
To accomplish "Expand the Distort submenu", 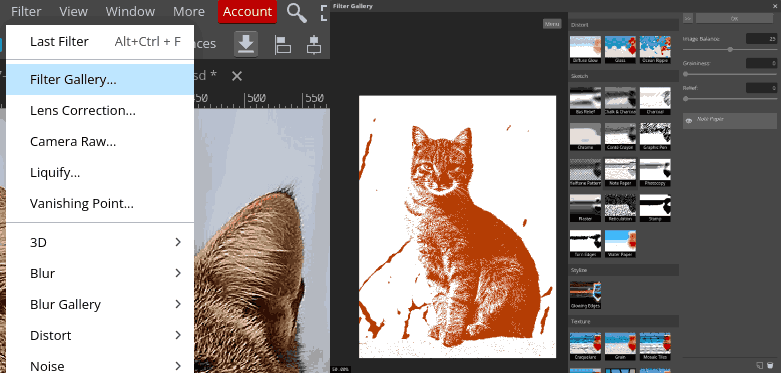I will [100, 335].
